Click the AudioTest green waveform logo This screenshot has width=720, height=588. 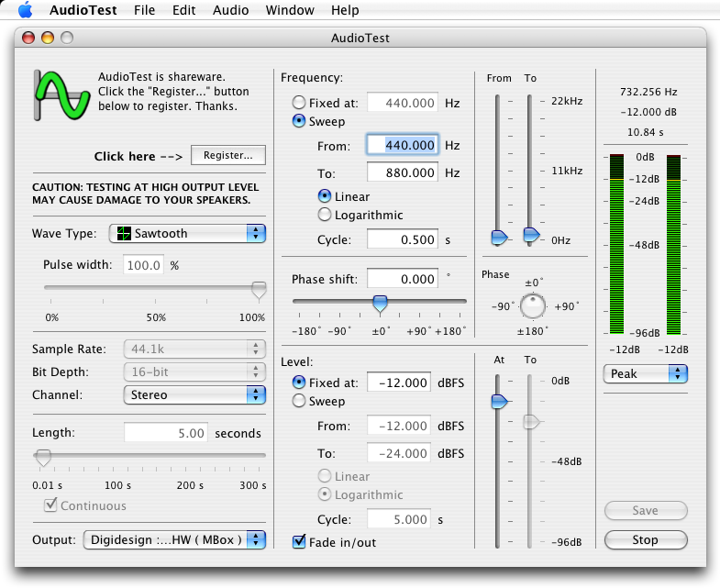(x=60, y=94)
